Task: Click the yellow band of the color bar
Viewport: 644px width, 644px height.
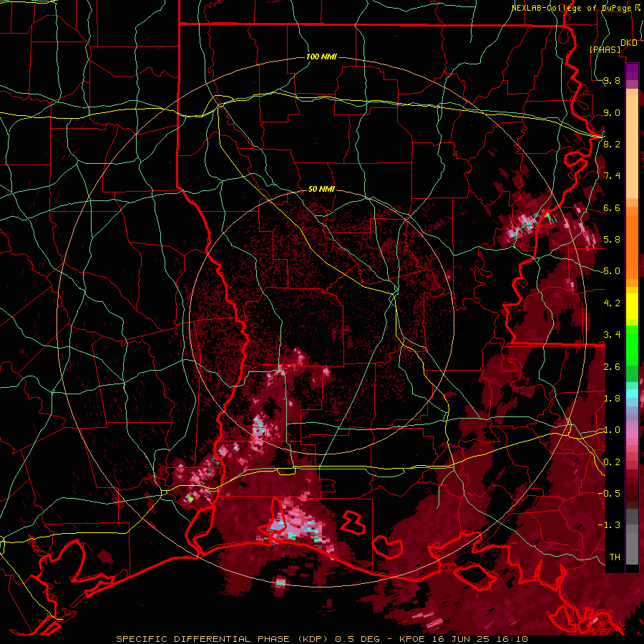Action: pos(632,306)
